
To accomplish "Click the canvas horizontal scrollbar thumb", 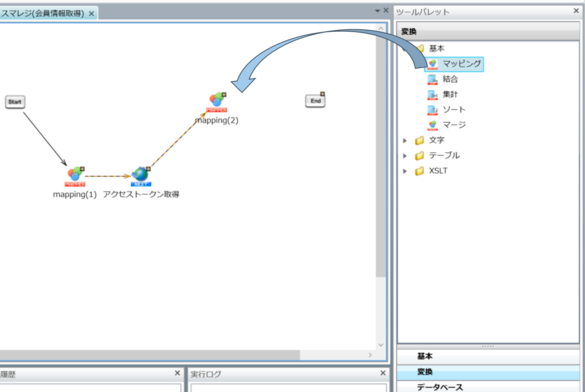I will 150,355.
